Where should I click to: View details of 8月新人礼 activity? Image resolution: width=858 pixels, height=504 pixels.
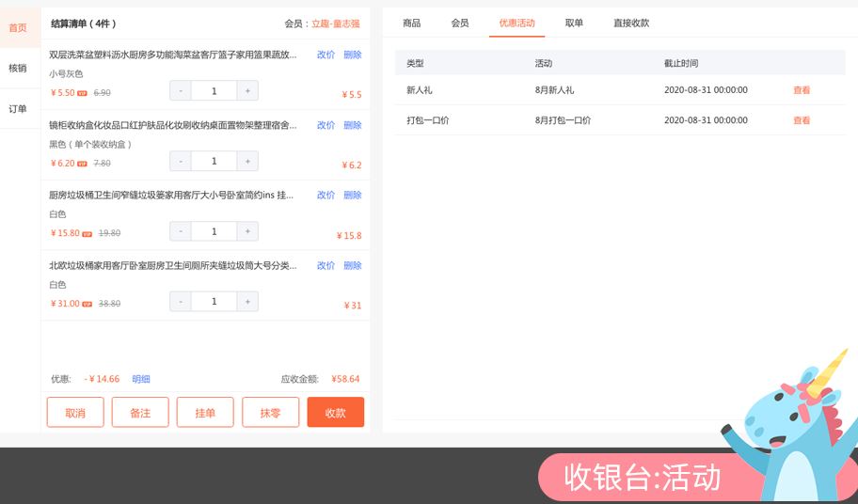point(801,90)
